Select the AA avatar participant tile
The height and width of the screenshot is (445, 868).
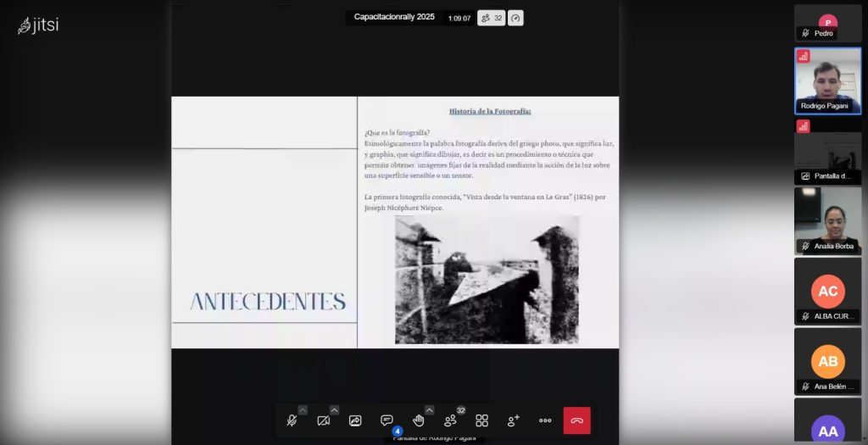click(x=827, y=422)
